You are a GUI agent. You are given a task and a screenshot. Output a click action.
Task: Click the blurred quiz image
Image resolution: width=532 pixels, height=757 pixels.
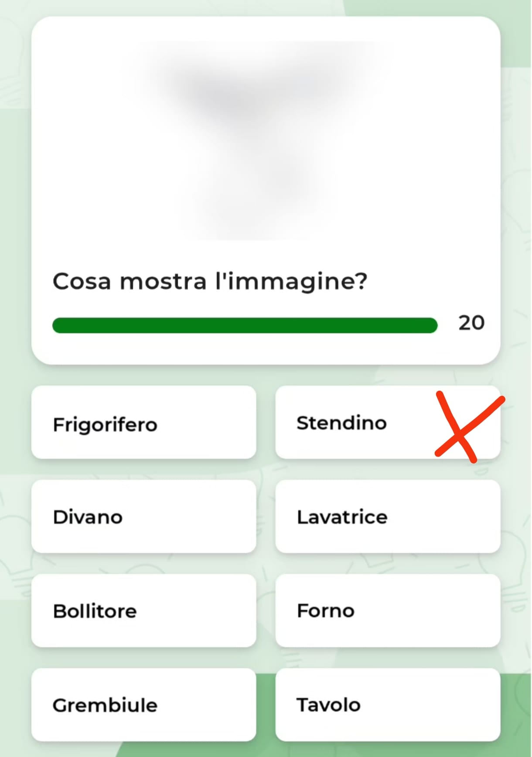tap(257, 140)
